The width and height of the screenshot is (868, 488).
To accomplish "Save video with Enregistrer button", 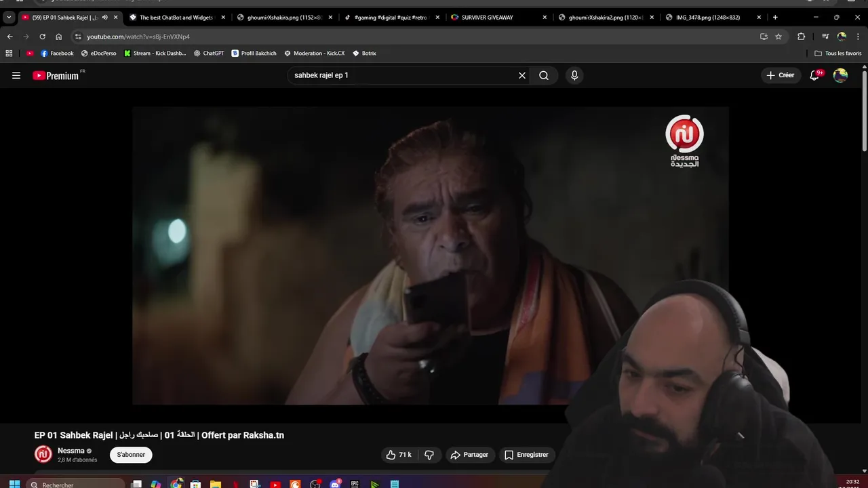I will click(x=526, y=455).
